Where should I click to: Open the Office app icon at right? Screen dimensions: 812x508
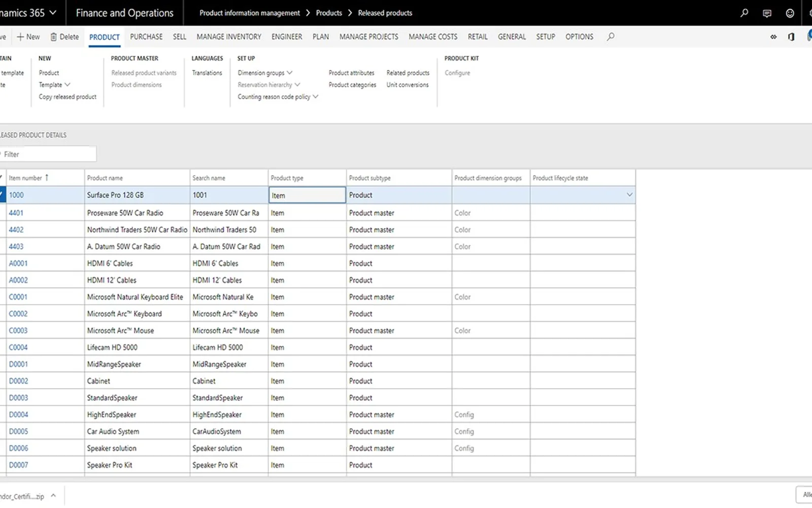(x=791, y=37)
